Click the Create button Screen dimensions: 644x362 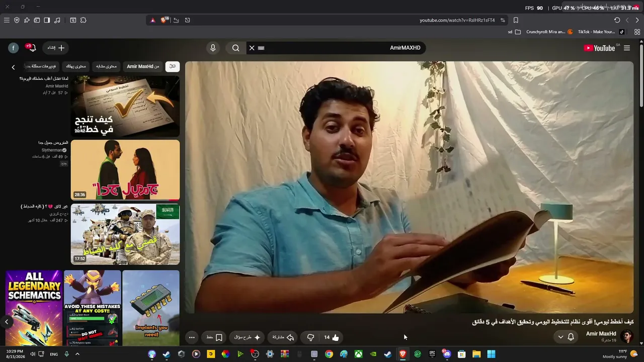(x=56, y=48)
